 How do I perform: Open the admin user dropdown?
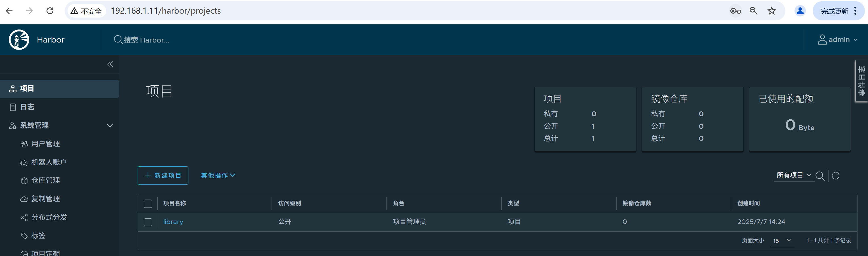837,40
